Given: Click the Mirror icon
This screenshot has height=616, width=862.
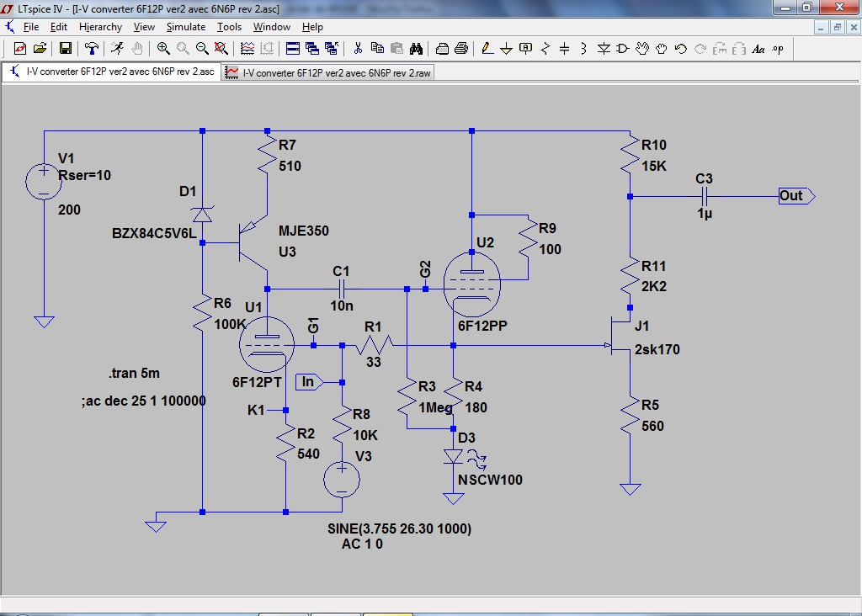Looking at the screenshot, I should (x=739, y=49).
